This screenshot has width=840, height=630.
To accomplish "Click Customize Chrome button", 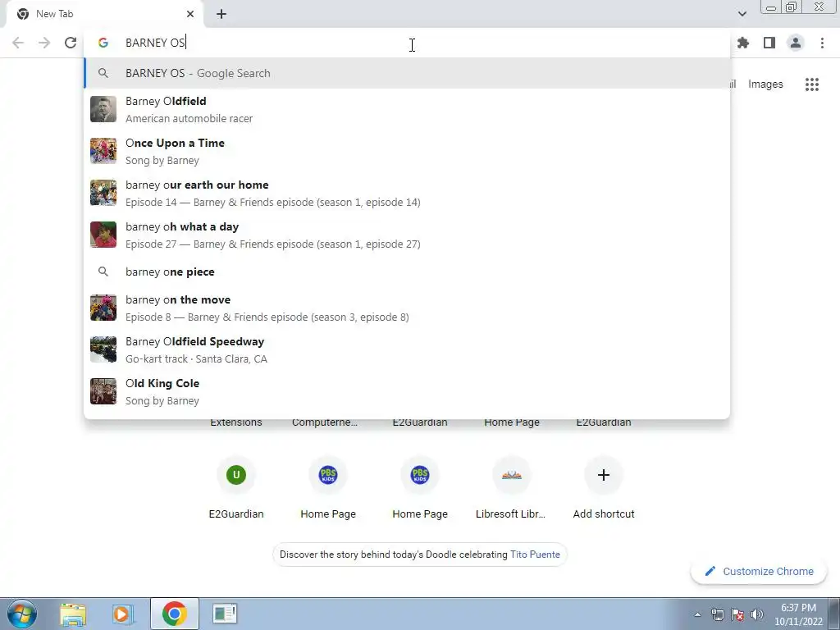I will (x=759, y=571).
